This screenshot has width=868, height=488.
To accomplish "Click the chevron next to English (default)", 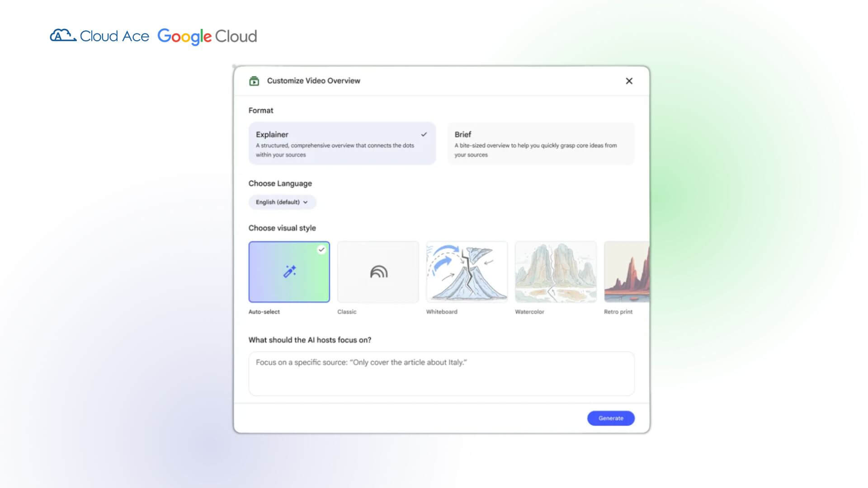I will tap(306, 202).
